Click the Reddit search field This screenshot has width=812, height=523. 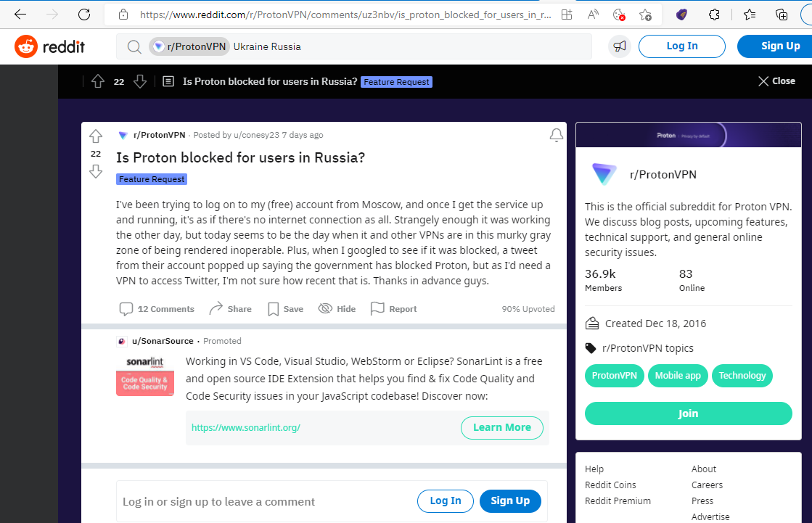coord(406,46)
